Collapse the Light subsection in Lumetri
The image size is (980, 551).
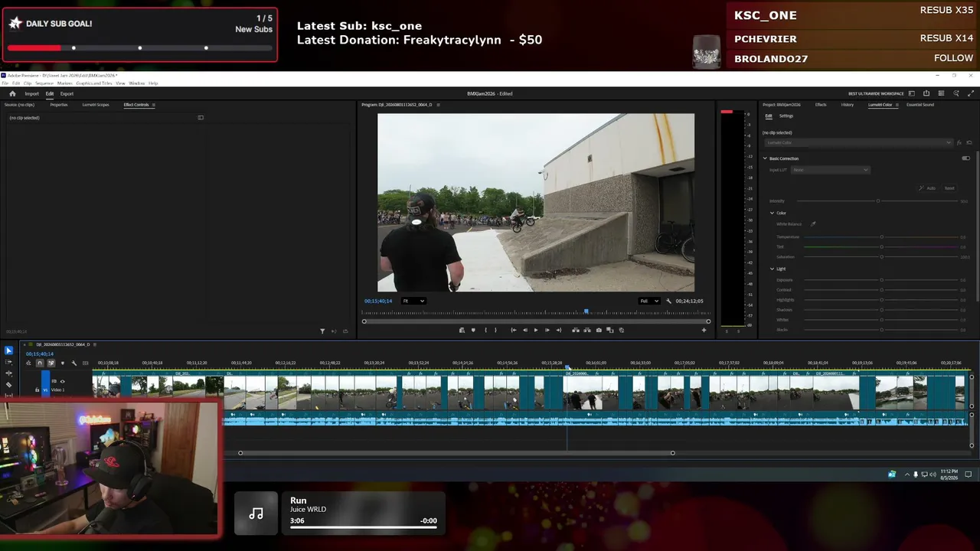(x=772, y=269)
